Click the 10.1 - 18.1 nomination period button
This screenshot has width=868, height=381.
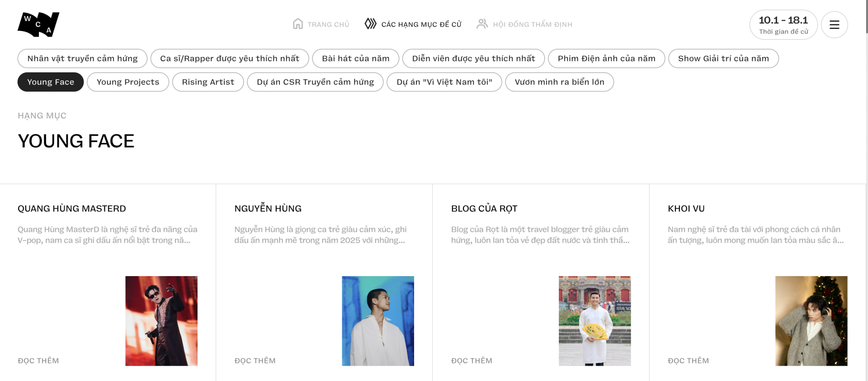click(783, 25)
